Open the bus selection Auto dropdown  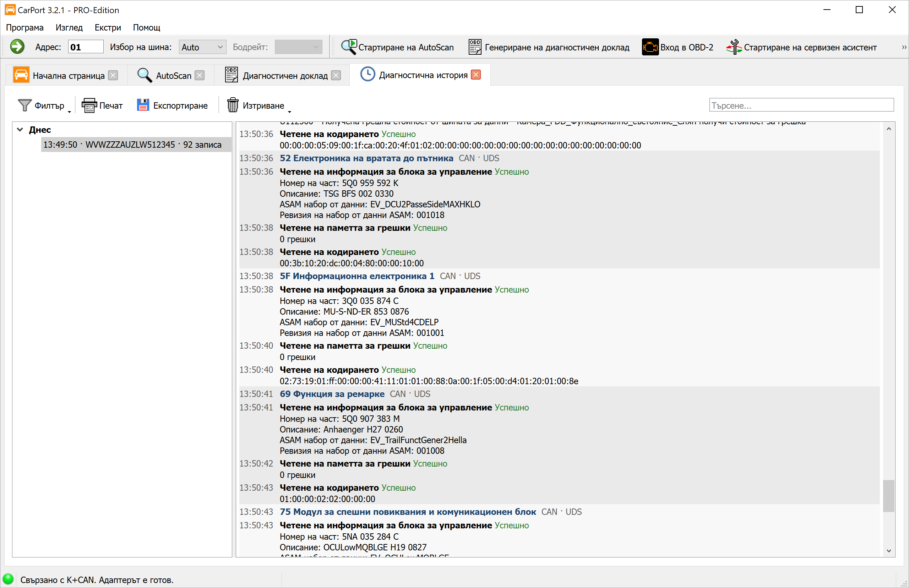202,47
